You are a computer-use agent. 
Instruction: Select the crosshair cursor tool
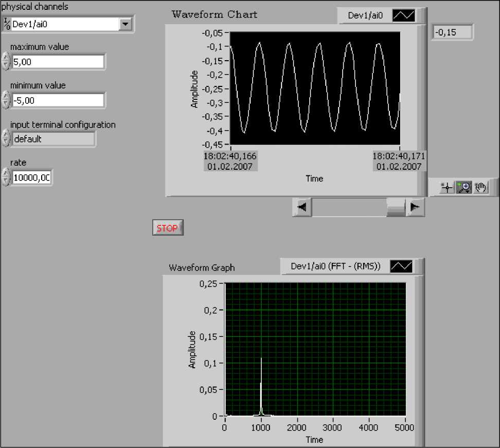(447, 188)
